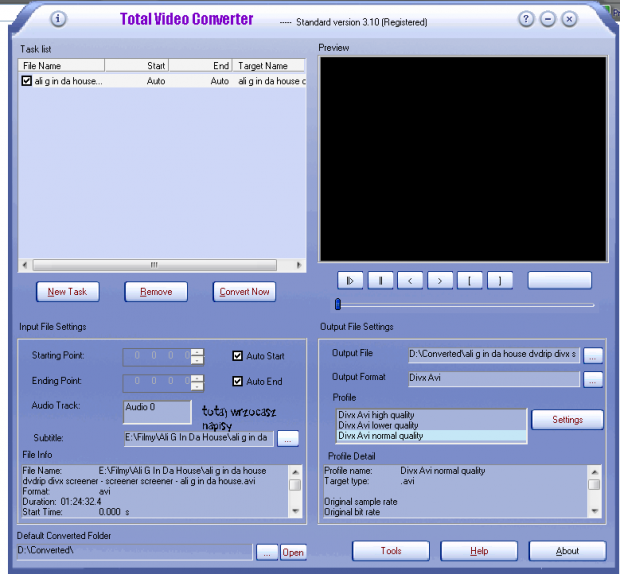Select Divx Avi lower quality profile

[x=378, y=426]
